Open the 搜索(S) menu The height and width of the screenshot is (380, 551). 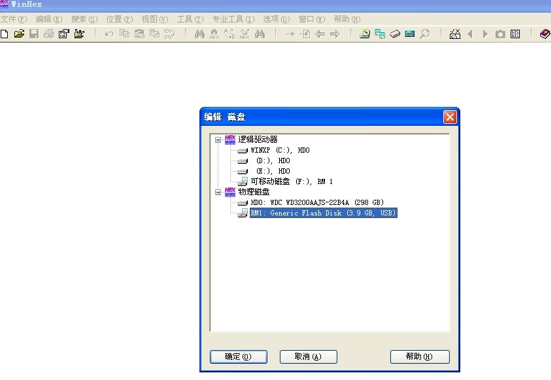click(x=84, y=19)
